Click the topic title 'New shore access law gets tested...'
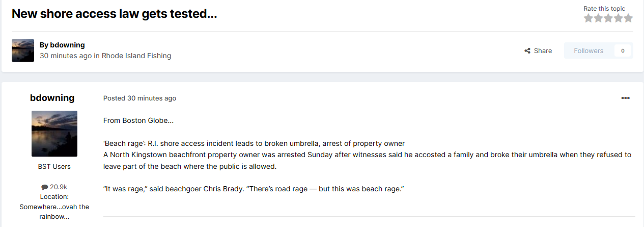 tap(115, 14)
